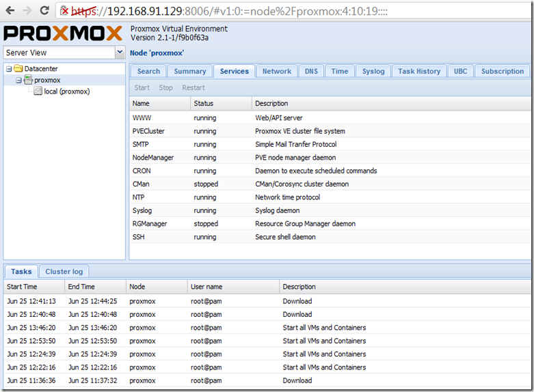Click the Stop service button

(x=166, y=88)
